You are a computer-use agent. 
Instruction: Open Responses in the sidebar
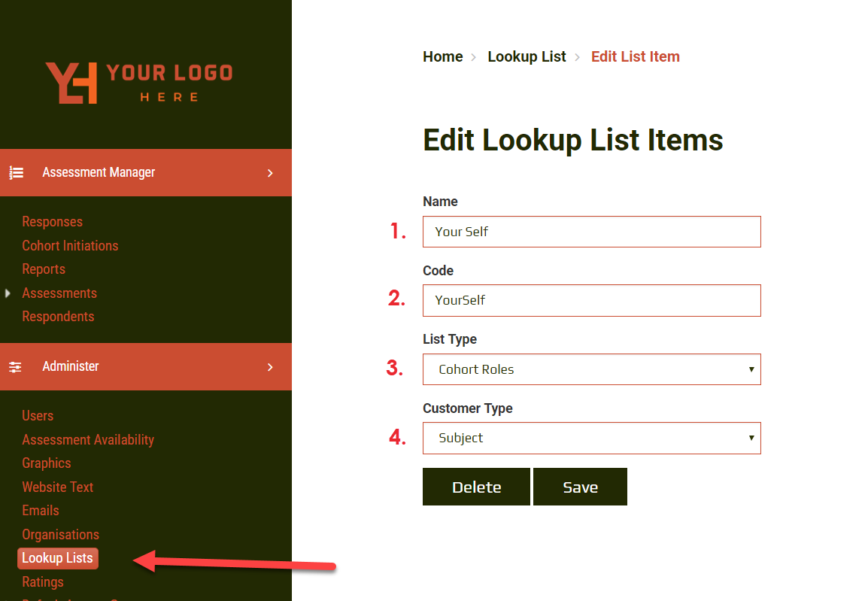coord(52,222)
